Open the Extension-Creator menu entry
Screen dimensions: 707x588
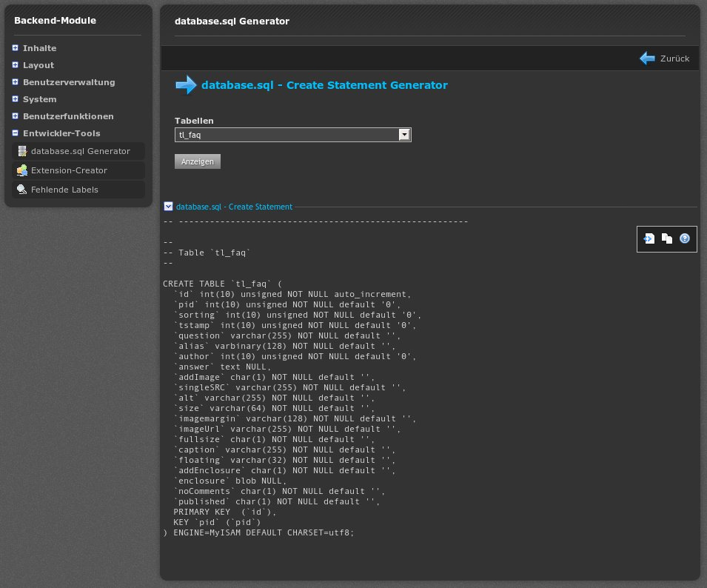pyautogui.click(x=69, y=170)
